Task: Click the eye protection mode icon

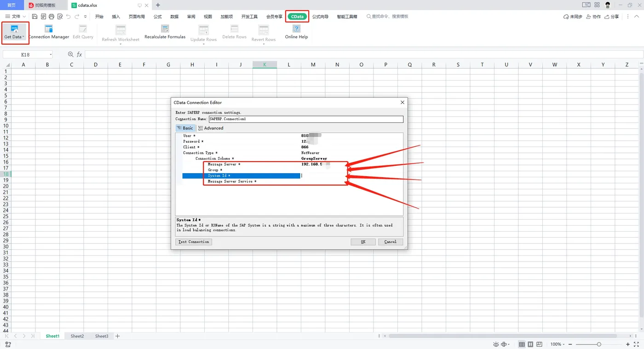Action: (x=496, y=344)
